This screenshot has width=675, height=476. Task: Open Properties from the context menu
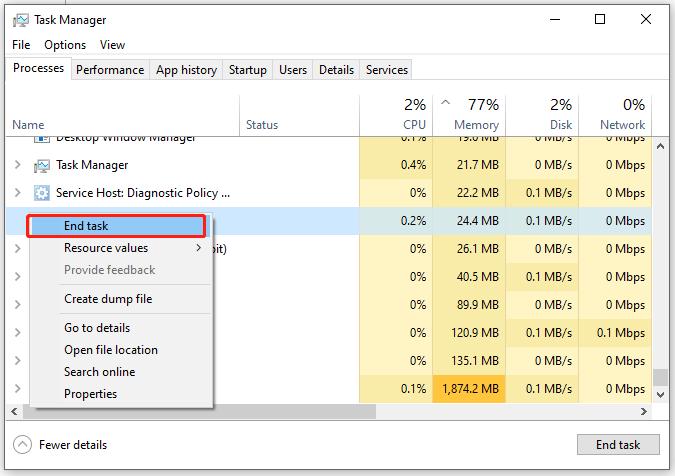point(90,394)
